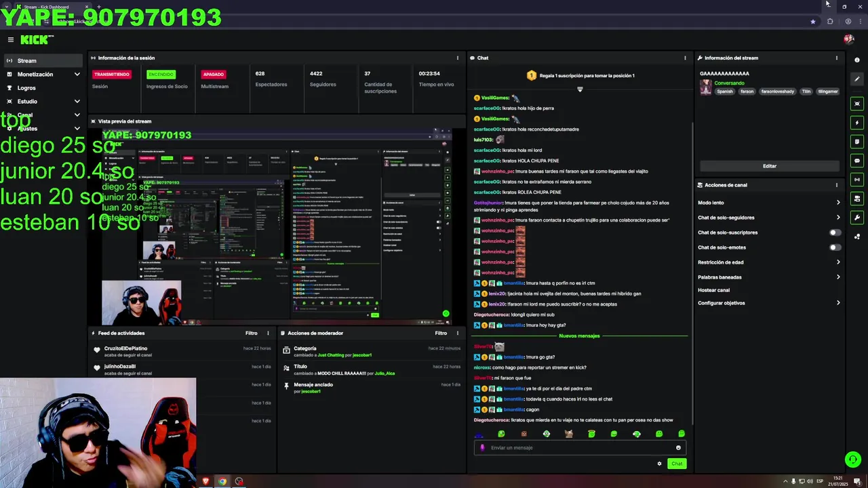The width and height of the screenshot is (868, 488).
Task: Open the hamburger menu beside the Kick logo
Action: click(x=10, y=40)
